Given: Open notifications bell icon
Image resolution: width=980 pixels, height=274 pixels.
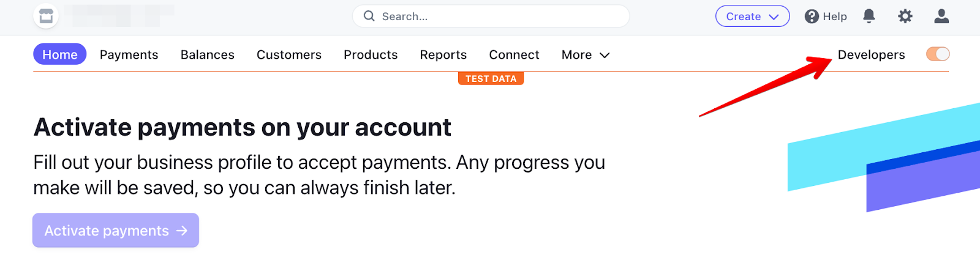Looking at the screenshot, I should click(x=869, y=17).
